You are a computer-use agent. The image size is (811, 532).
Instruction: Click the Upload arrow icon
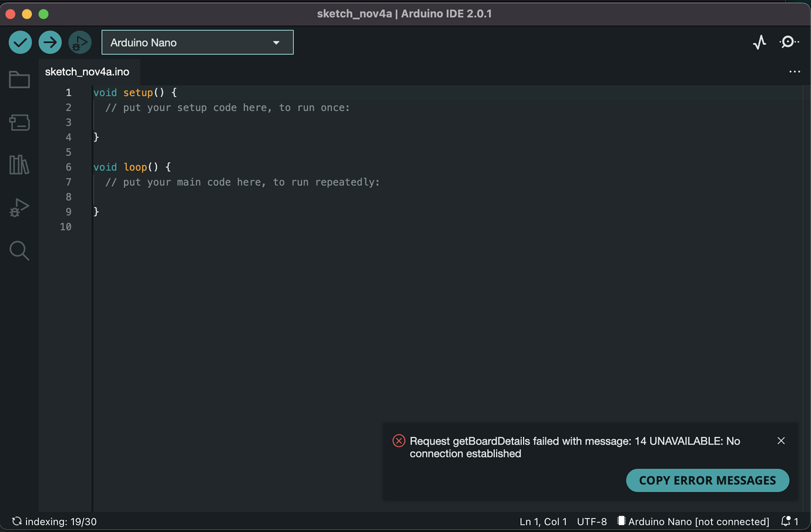(50, 42)
